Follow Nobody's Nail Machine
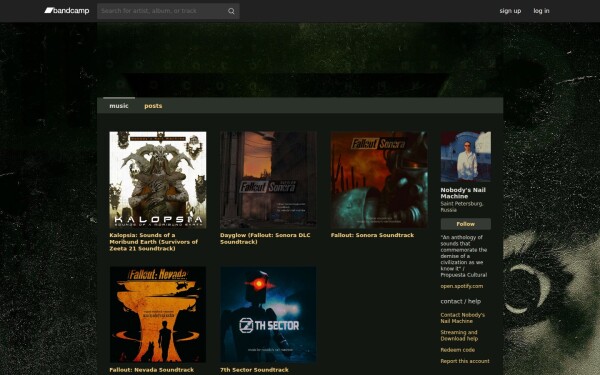The image size is (600, 375). [x=466, y=224]
